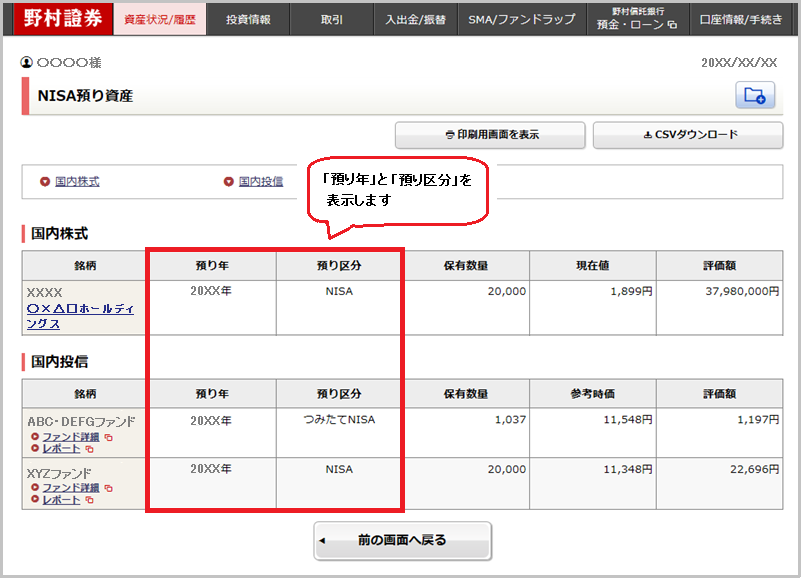Open the folder-plus icon beside NISA預り資産

coord(755,95)
